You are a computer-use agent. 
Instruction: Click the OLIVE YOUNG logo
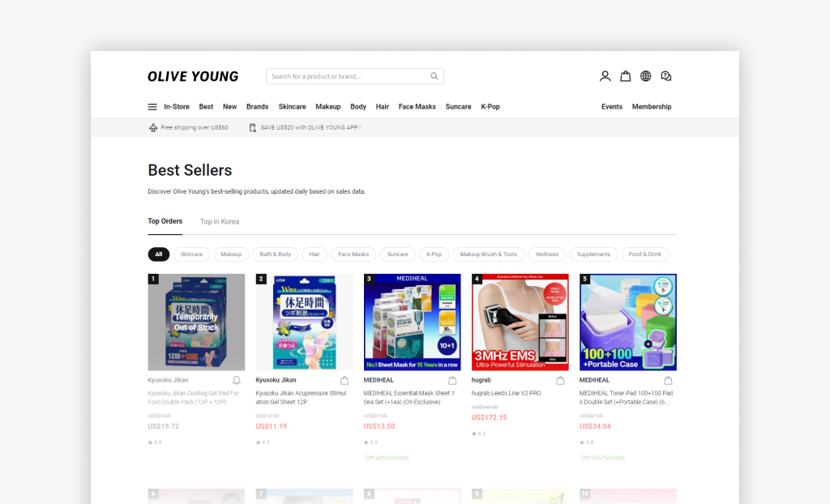193,76
